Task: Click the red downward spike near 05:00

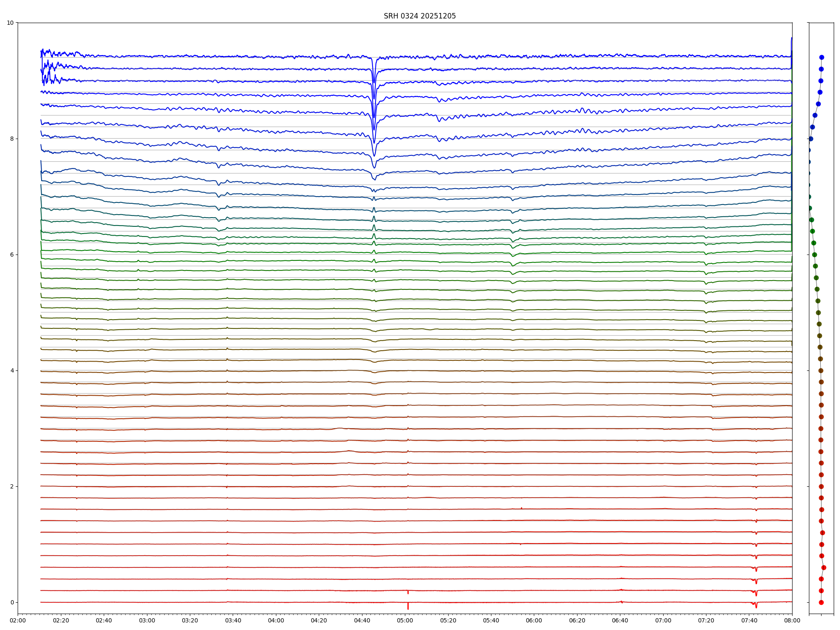Action: [x=408, y=606]
